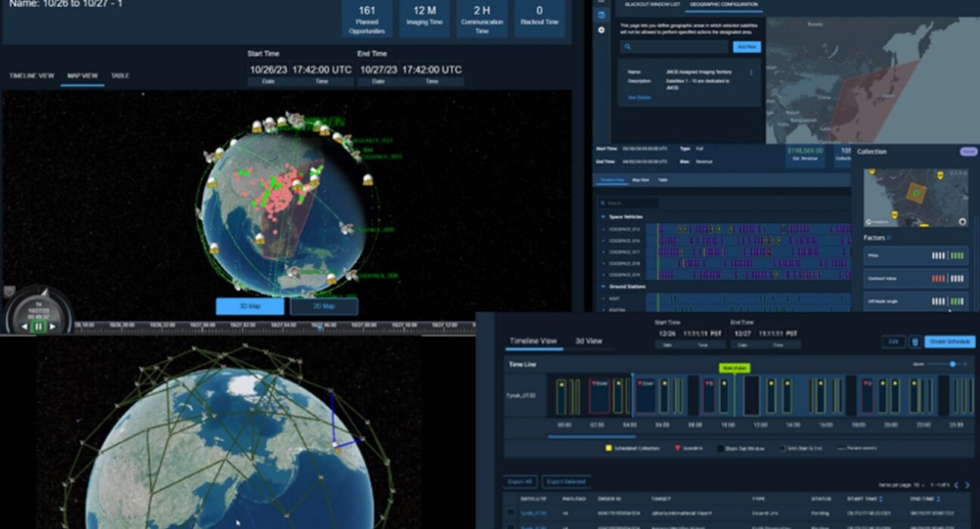The image size is (980, 529).
Task: Click the end Date field 10/27/23
Action: [379, 70]
